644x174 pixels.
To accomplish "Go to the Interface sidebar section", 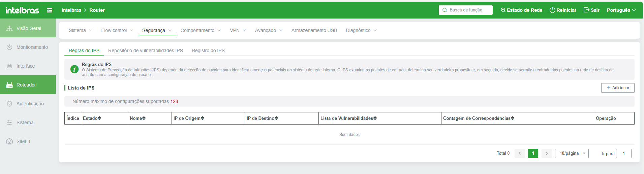I will 25,66.
